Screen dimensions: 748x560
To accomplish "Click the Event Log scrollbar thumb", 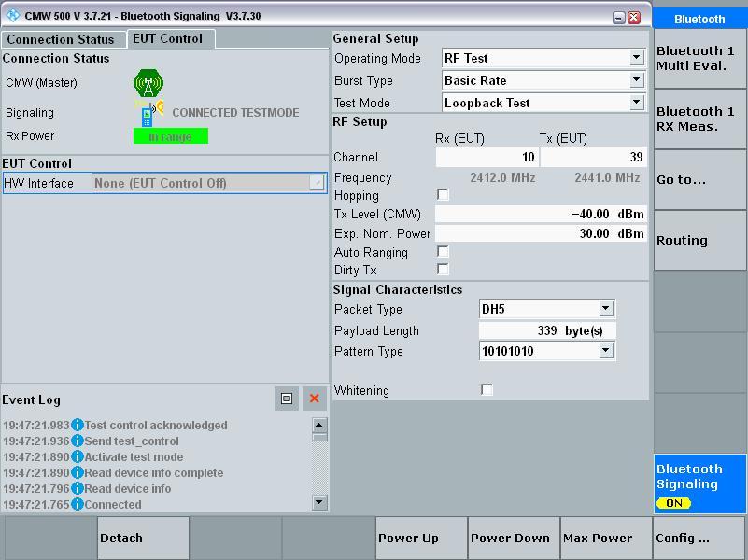I will pyautogui.click(x=319, y=437).
